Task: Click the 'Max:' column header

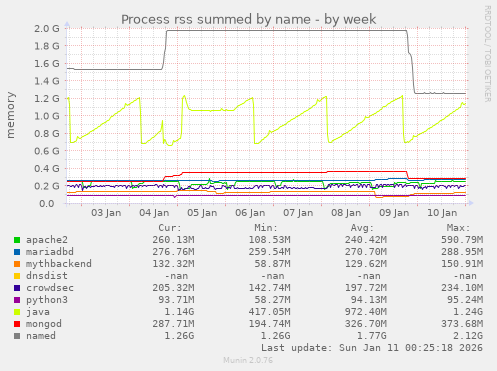Action: [x=458, y=228]
